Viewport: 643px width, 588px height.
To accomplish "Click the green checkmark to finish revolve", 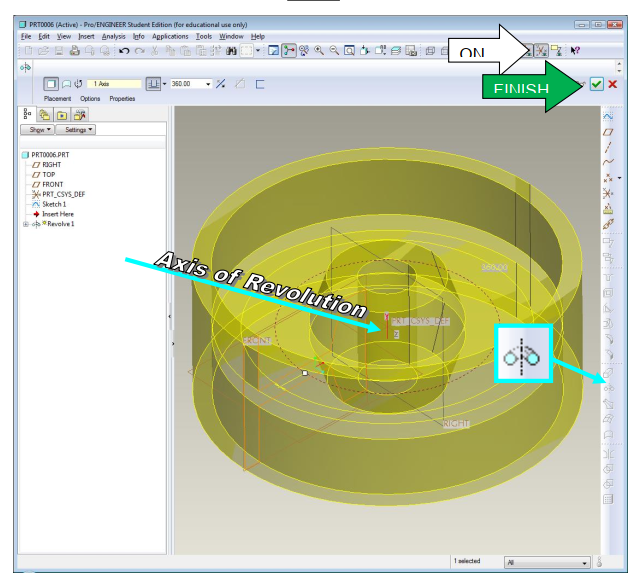I will coord(596,85).
